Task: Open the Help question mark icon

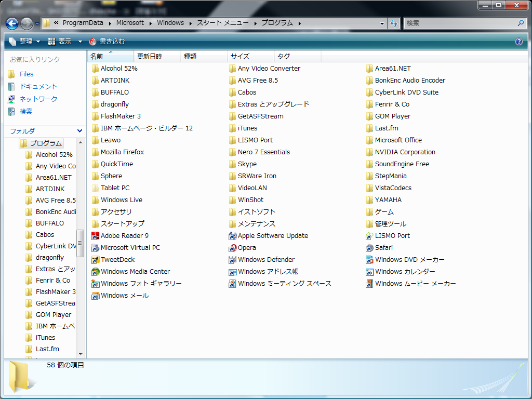Action: (x=519, y=42)
